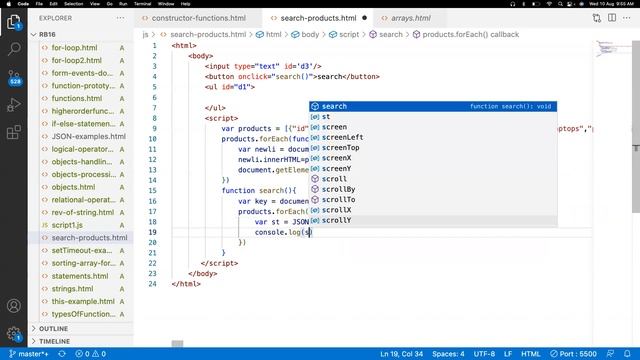This screenshot has height=360, width=640.
Task: Click search-products.html breadcrumb segment
Action: tap(203, 35)
